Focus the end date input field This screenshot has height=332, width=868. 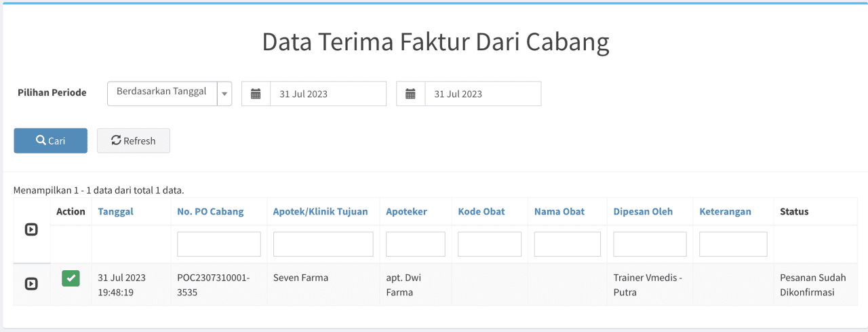483,94
